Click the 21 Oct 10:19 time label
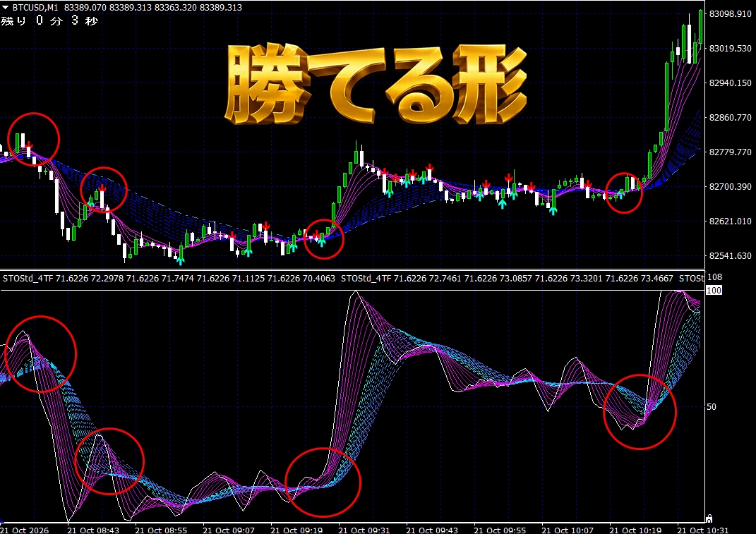This screenshot has width=756, height=534. click(x=635, y=530)
